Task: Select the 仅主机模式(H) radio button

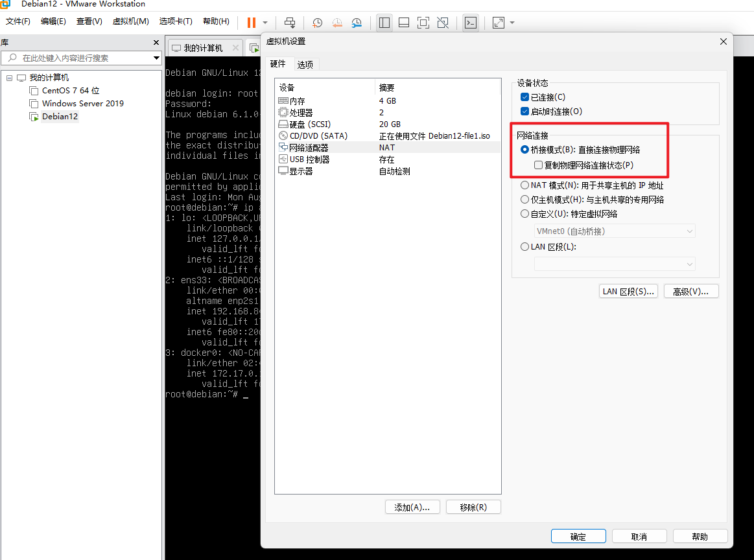Action: click(524, 200)
